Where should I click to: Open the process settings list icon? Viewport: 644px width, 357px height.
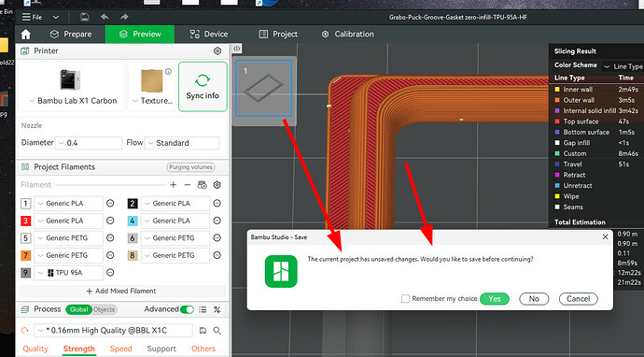pos(203,309)
